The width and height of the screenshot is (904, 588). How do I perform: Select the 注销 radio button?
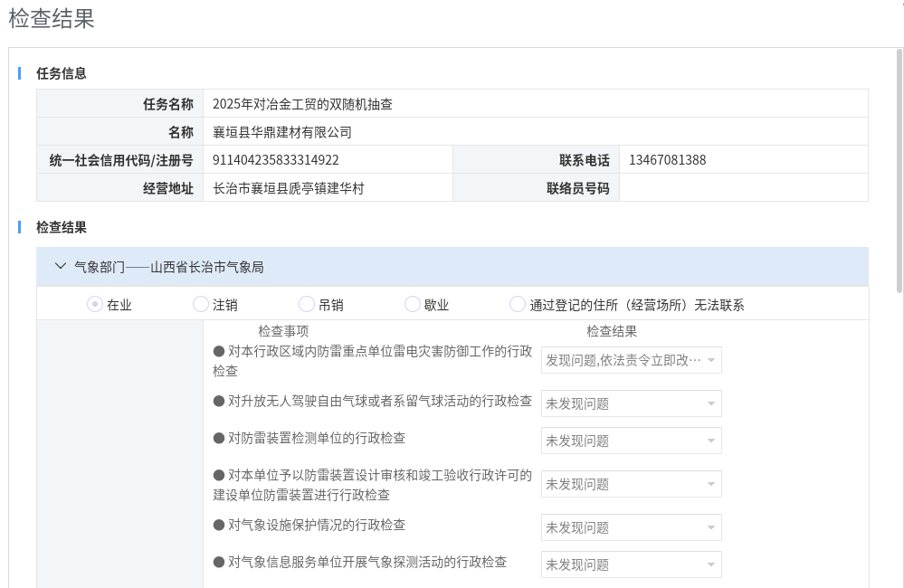pos(201,305)
